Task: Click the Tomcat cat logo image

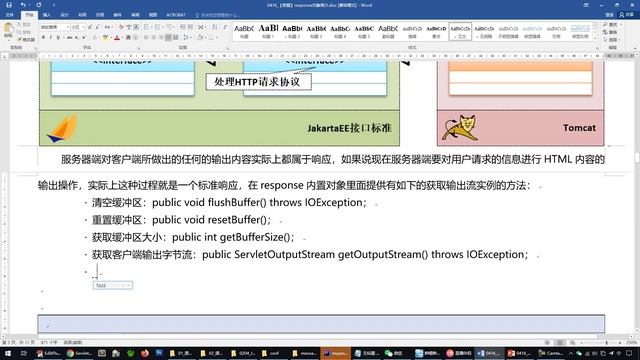Action: pyautogui.click(x=460, y=127)
